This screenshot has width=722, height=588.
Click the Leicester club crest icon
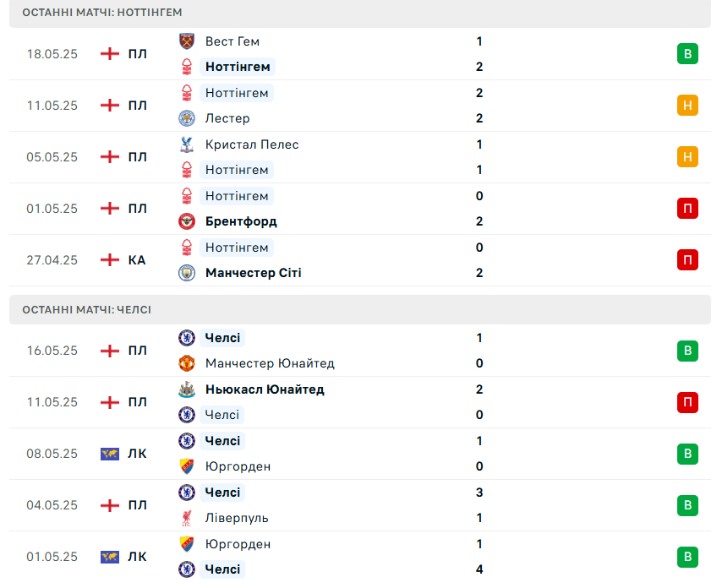(x=187, y=118)
